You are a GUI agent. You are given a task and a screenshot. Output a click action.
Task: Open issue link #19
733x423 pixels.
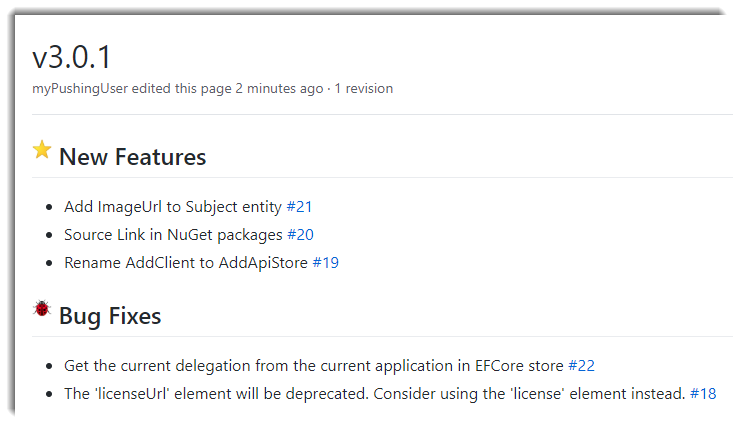(325, 263)
